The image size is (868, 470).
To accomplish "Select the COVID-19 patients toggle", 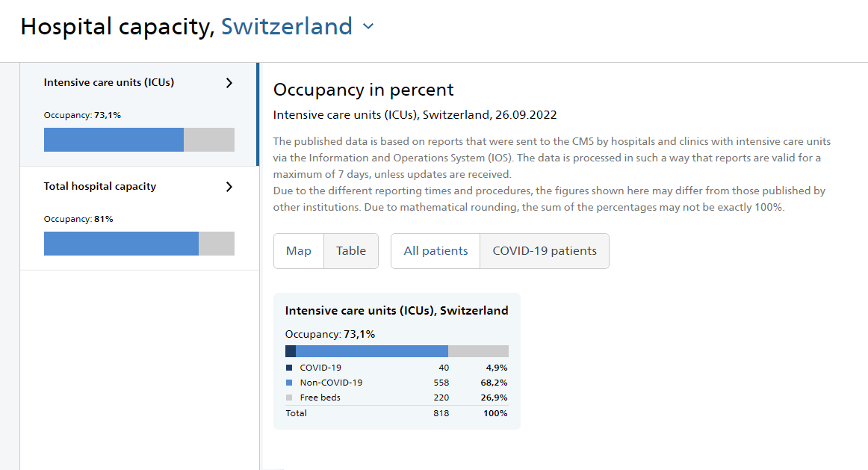I will tap(545, 251).
